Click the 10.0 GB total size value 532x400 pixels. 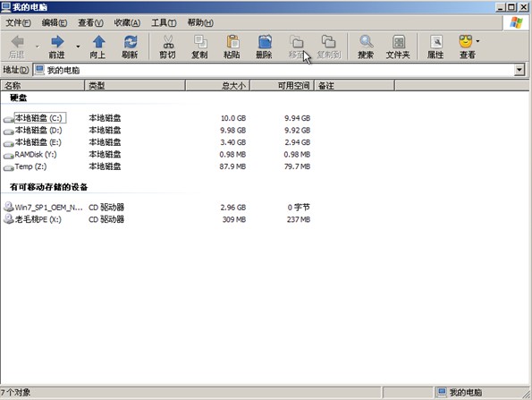233,118
